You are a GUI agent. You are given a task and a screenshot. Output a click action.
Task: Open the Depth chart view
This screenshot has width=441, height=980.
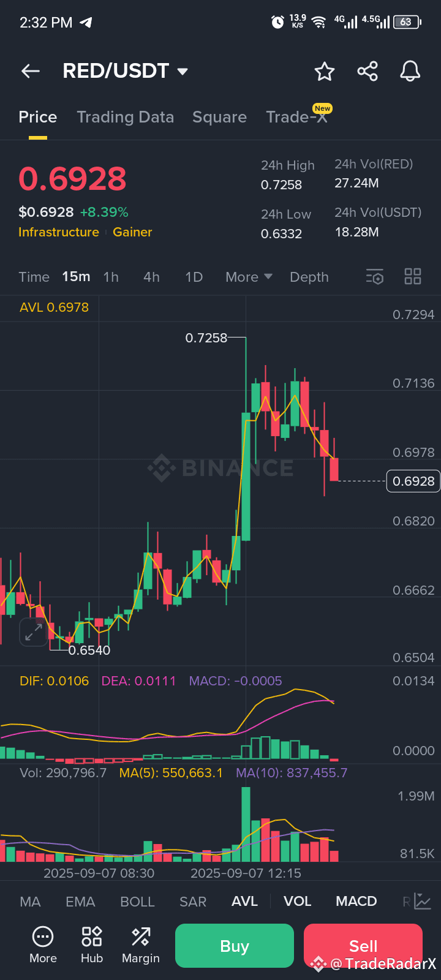[309, 277]
